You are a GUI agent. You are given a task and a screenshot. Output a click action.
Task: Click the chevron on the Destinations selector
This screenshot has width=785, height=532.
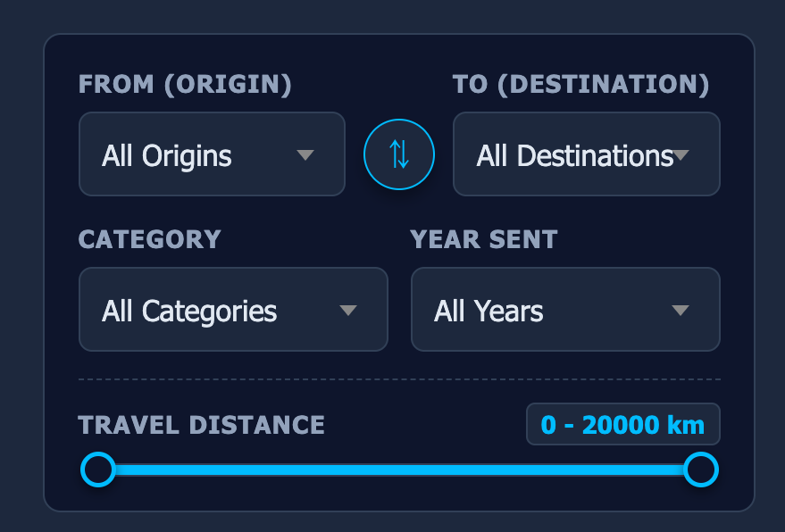click(x=682, y=154)
